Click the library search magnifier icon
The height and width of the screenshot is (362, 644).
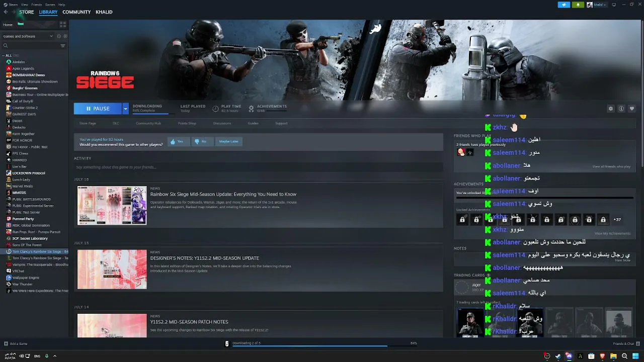click(6, 46)
